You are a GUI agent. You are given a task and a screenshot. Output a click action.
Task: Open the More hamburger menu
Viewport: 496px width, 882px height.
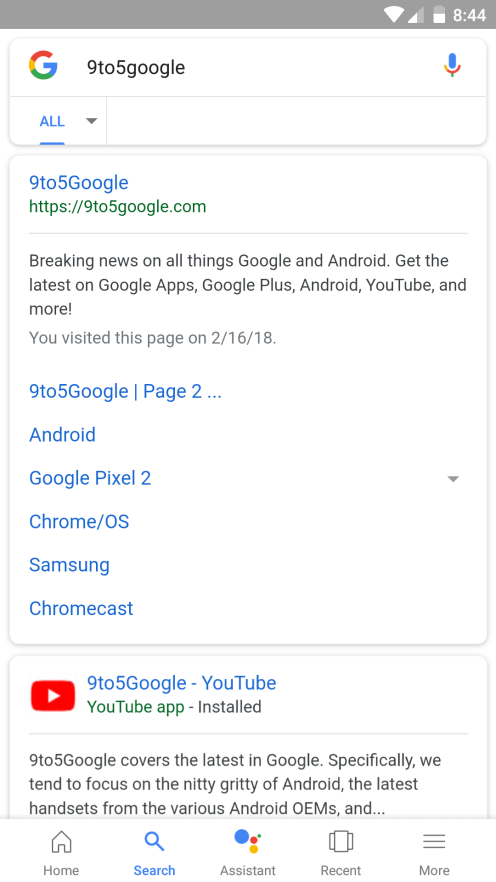pos(434,842)
